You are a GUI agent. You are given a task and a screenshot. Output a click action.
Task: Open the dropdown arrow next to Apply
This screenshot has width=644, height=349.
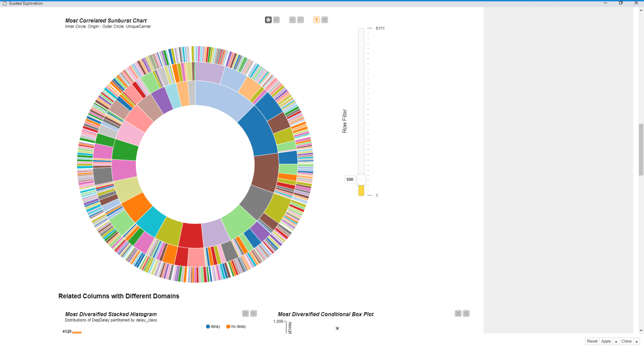coord(616,341)
